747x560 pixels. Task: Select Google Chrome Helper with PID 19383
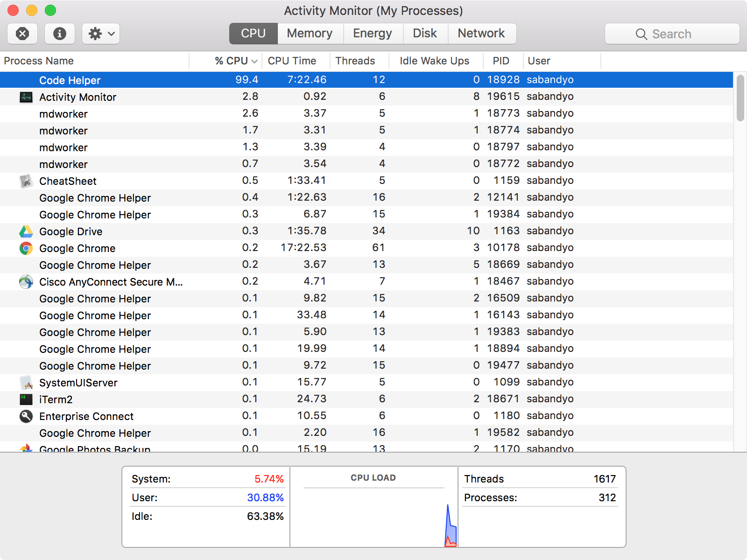(x=366, y=332)
